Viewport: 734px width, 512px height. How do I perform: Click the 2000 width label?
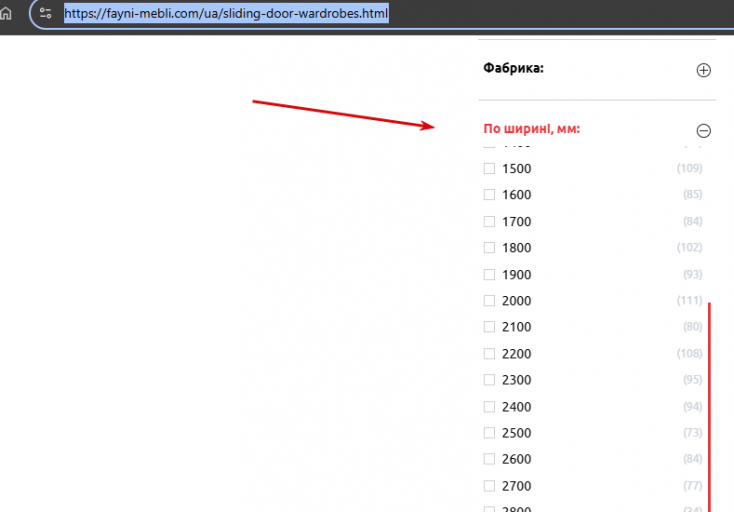click(x=516, y=300)
